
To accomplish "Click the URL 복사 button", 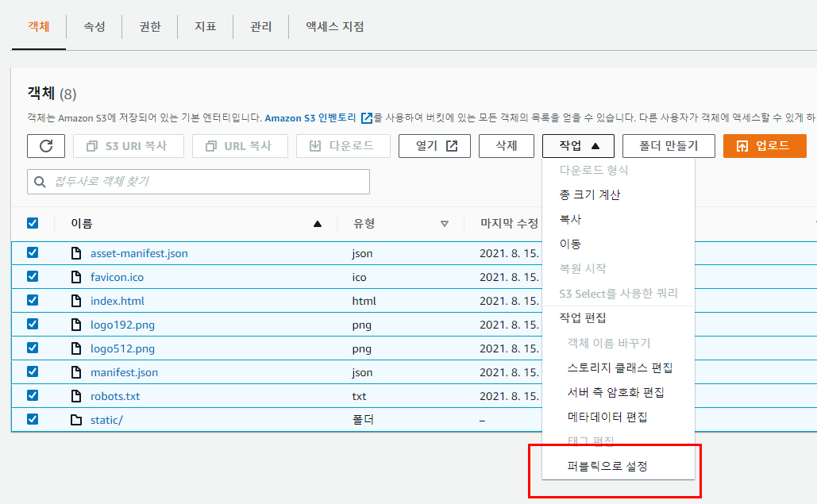I will point(240,146).
